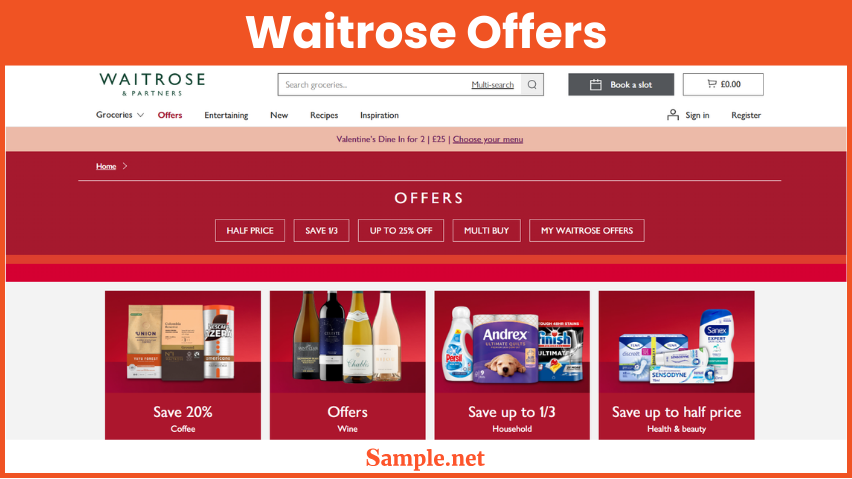The width and height of the screenshot is (852, 479).
Task: Click the breadcrumb chevron after Home
Action: (125, 166)
